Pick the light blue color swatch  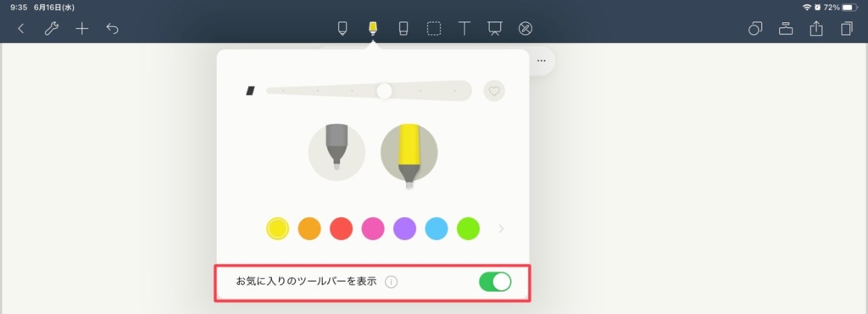[437, 229]
